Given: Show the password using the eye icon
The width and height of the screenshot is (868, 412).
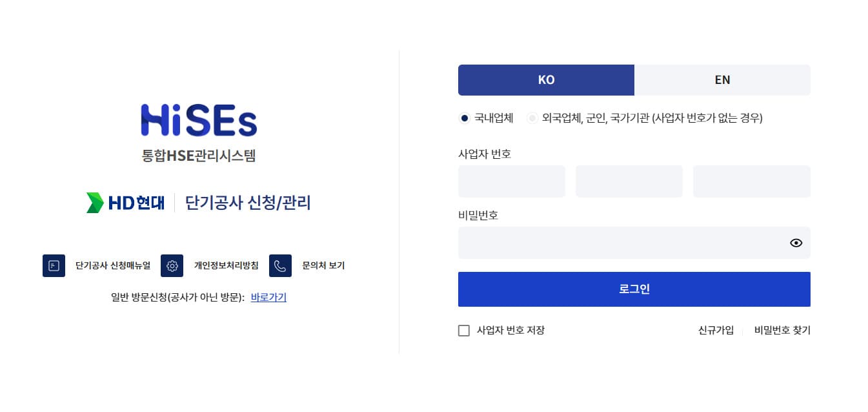Looking at the screenshot, I should 796,243.
